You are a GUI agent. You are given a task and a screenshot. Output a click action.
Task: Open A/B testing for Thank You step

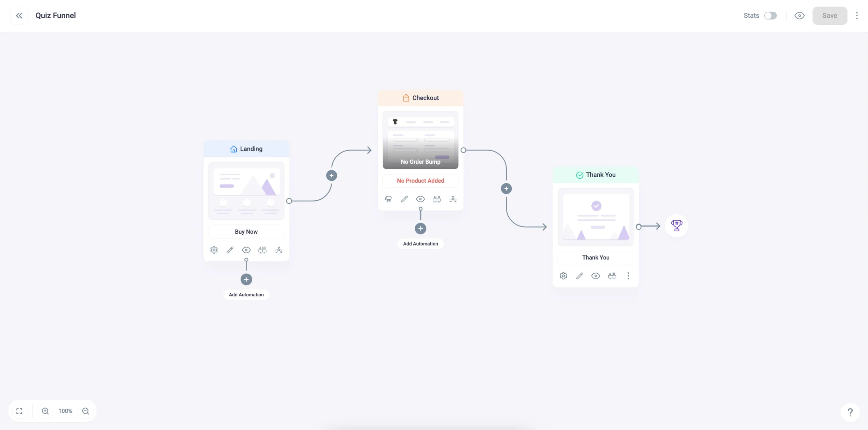click(612, 276)
